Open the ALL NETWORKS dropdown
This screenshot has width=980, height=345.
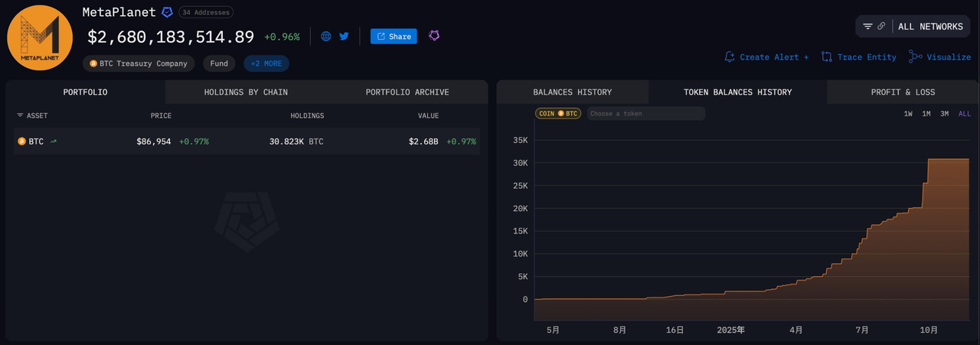(930, 26)
